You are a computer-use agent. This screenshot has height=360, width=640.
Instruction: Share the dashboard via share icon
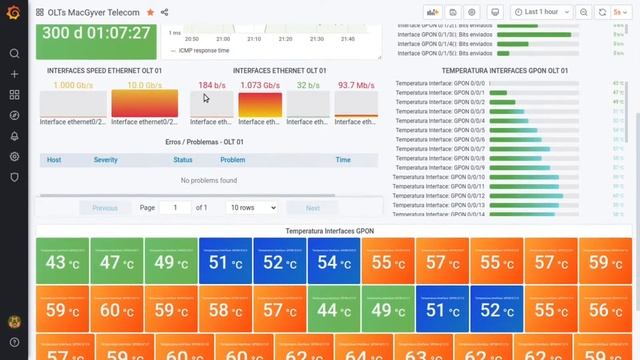click(x=164, y=12)
